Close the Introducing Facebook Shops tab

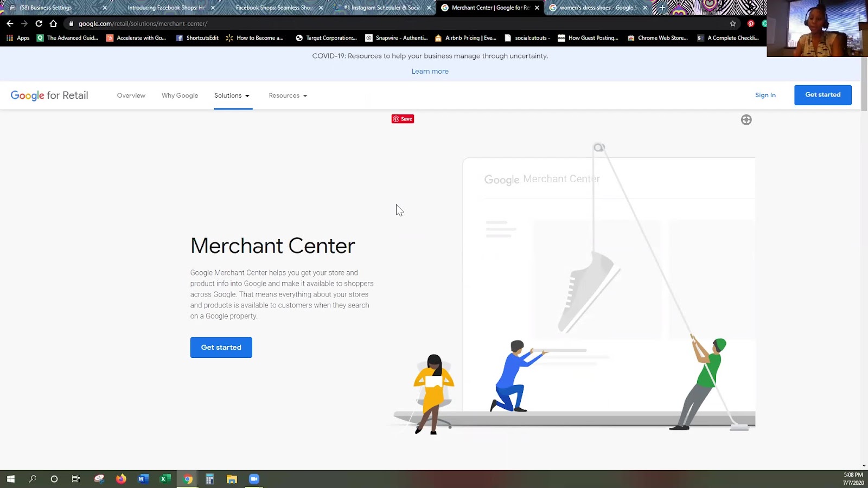pos(213,8)
